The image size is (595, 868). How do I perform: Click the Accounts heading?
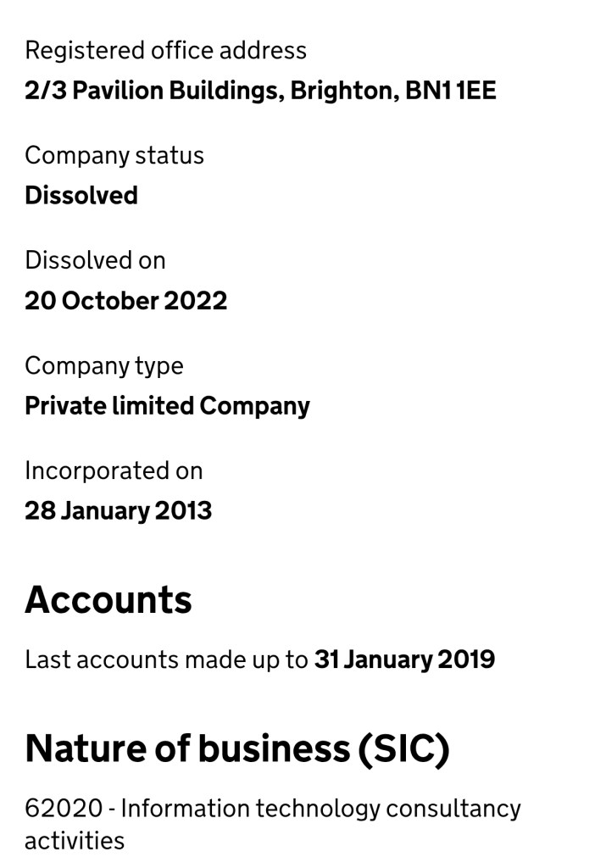click(x=108, y=600)
